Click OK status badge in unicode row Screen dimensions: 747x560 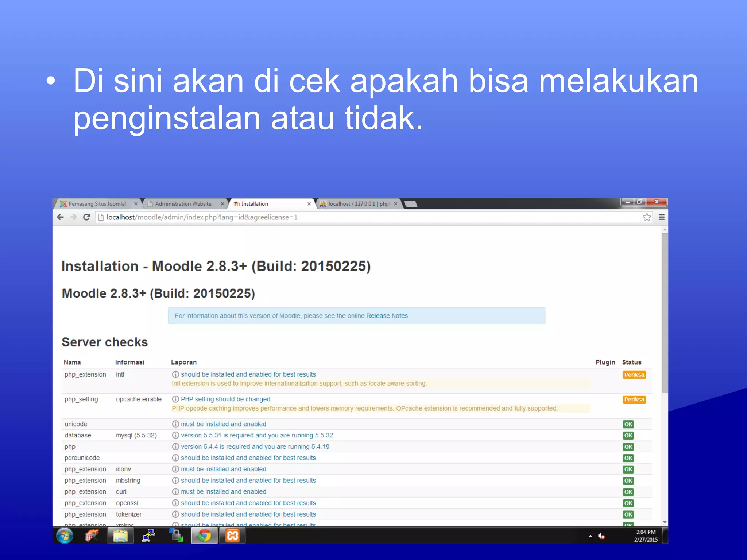pos(628,424)
